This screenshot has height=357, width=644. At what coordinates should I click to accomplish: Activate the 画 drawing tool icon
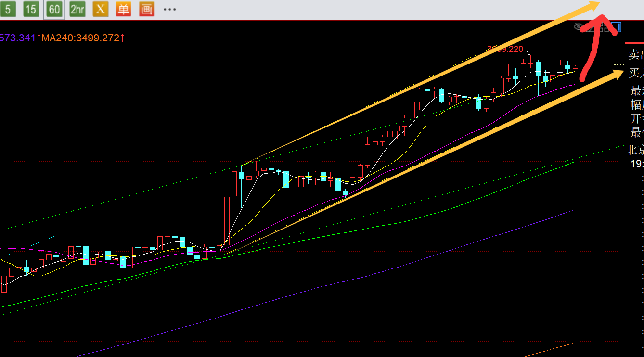pyautogui.click(x=146, y=9)
